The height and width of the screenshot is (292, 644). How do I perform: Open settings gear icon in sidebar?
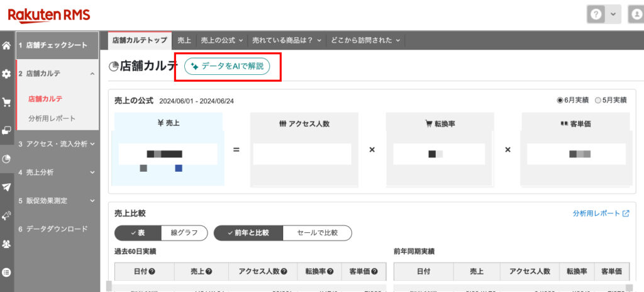[6, 74]
